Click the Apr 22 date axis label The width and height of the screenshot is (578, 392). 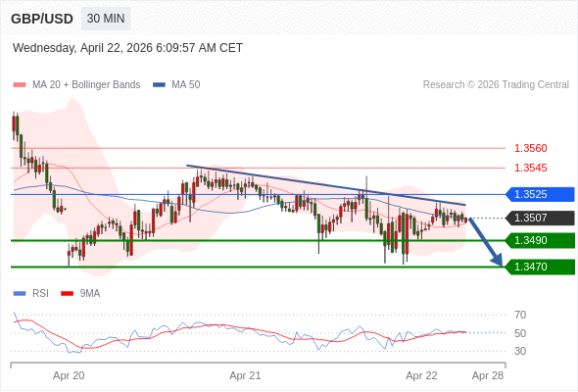coord(421,375)
